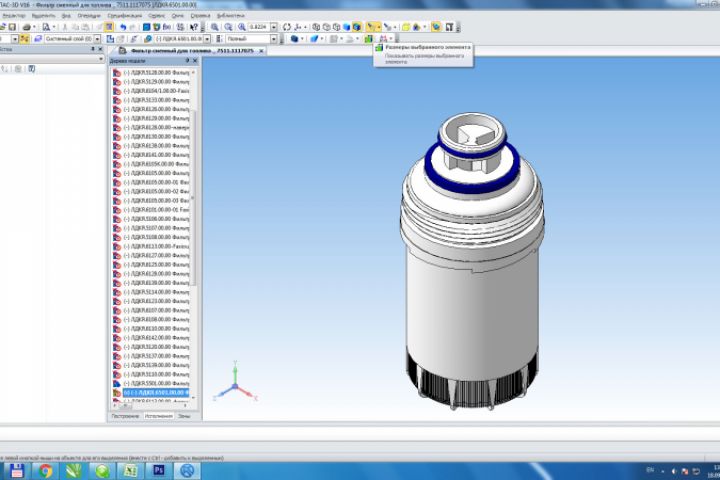Switch to the Зоны tab
The height and width of the screenshot is (480, 720).
coord(184,416)
